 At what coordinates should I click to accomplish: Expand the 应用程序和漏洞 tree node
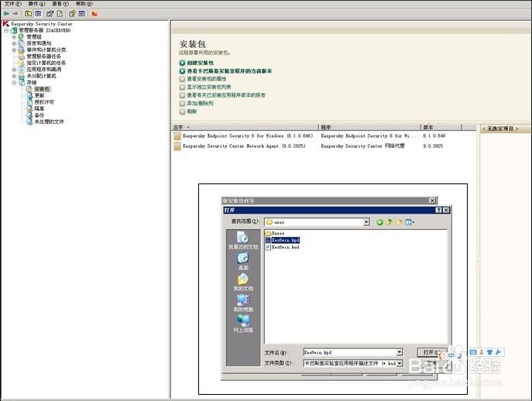[x=14, y=70]
